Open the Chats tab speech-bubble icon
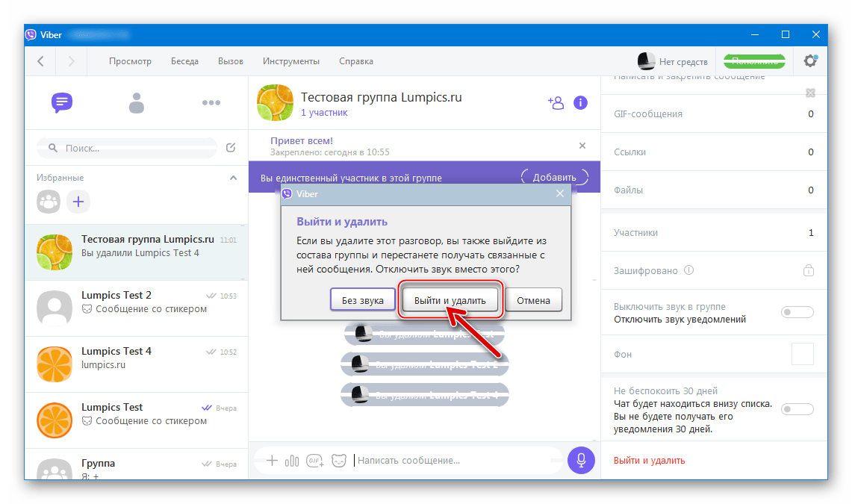852x504 pixels. [x=62, y=102]
